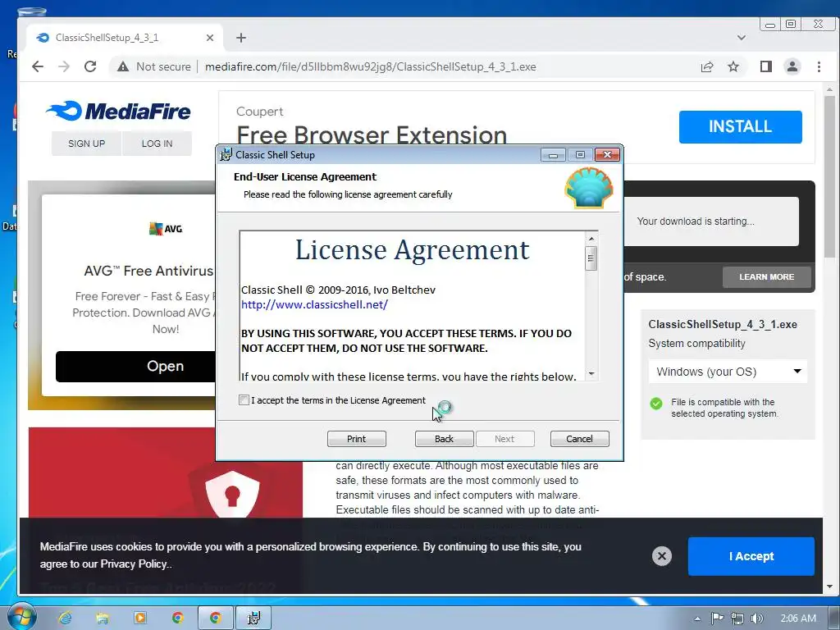
Task: Cancel the Classic Shell Setup
Action: (580, 439)
